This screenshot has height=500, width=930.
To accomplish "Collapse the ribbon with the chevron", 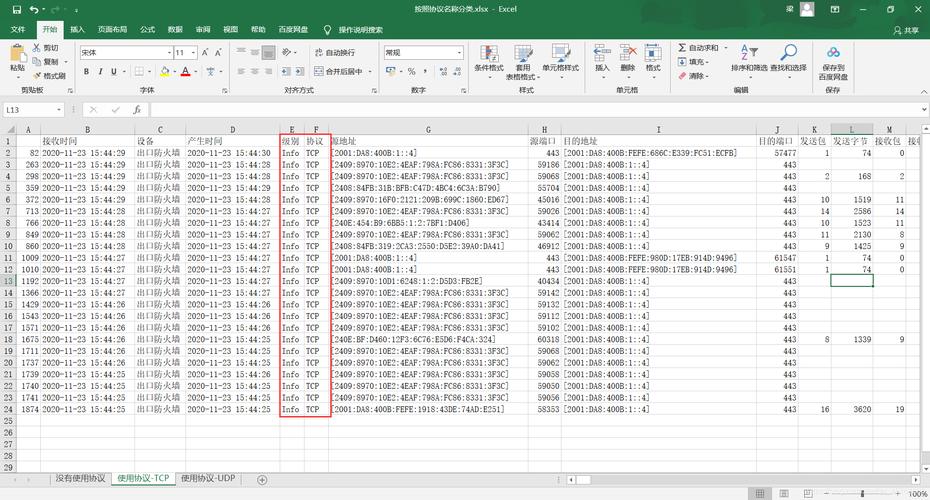I will (923, 91).
